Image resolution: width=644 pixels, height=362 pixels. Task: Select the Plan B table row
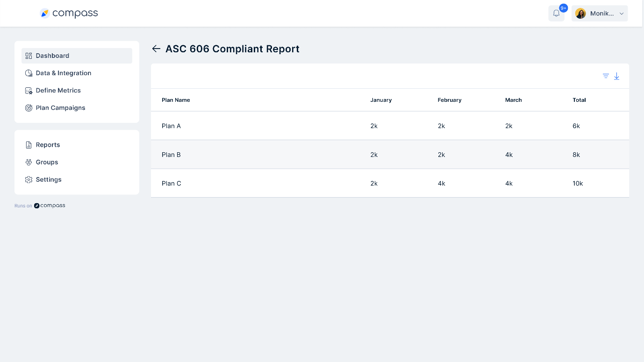click(327, 155)
